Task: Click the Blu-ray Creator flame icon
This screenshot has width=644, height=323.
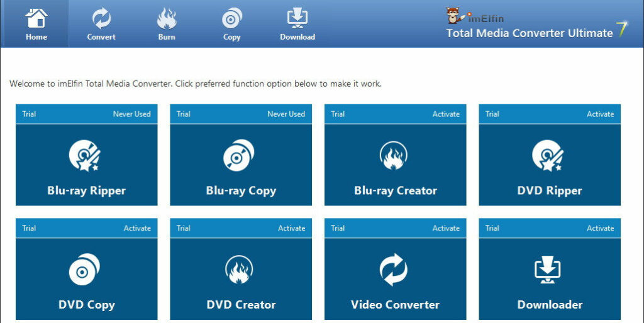Action: [x=394, y=155]
